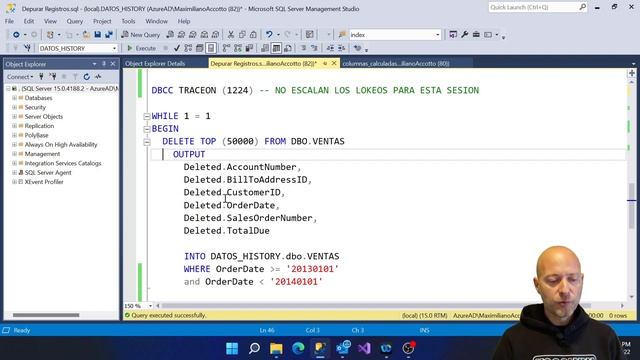Click the Decrease Indent icon
This screenshot has height=360, width=640.
(x=330, y=48)
